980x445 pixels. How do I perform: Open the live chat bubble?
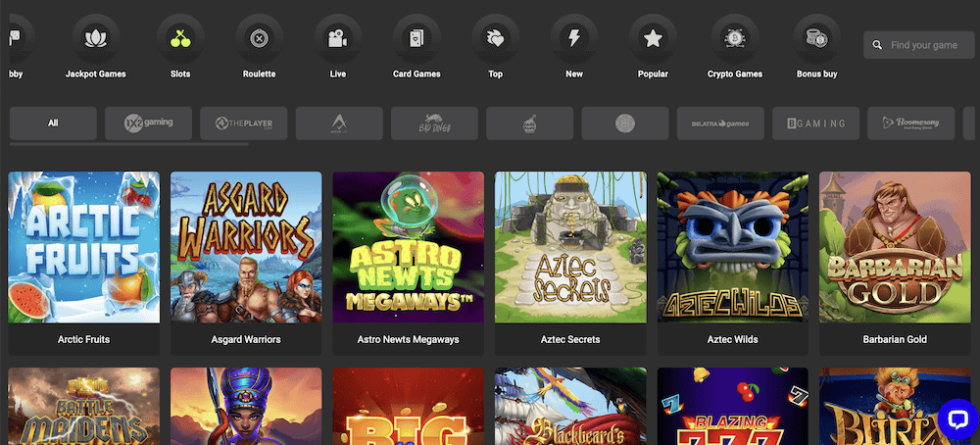958,420
